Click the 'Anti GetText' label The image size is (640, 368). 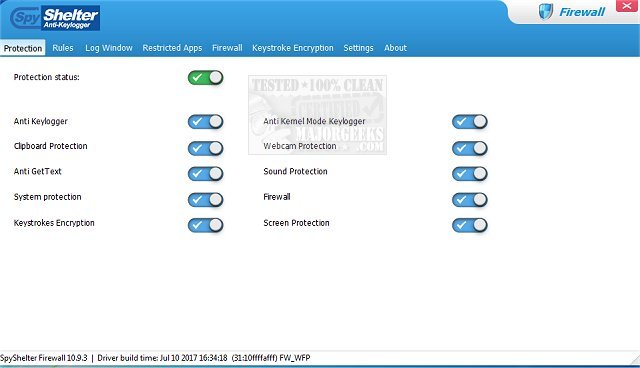(x=38, y=171)
